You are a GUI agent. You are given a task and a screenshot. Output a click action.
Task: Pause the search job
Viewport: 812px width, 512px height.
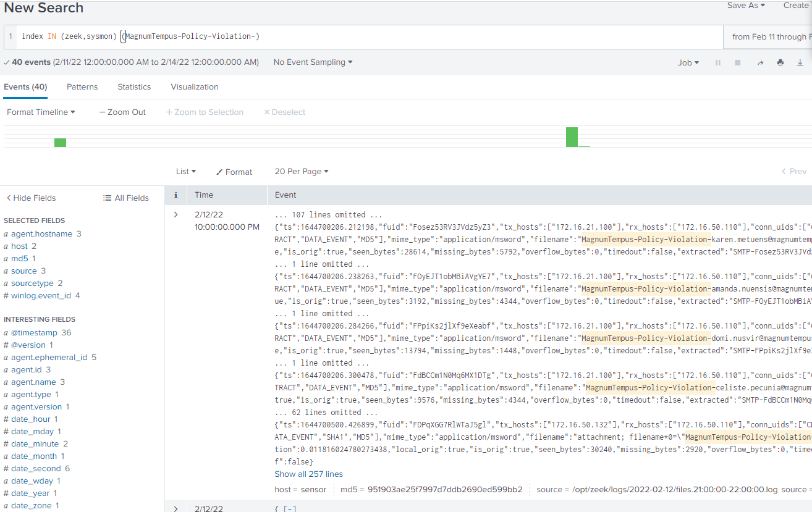tap(718, 62)
